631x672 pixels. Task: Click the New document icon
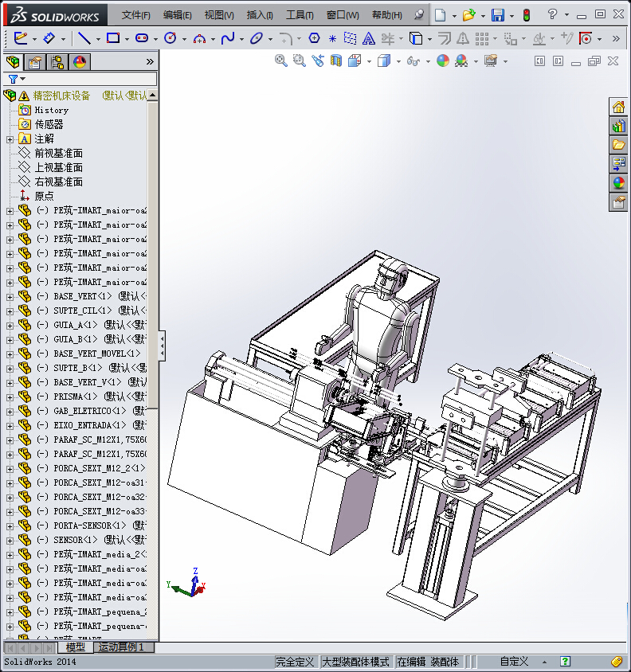pos(440,15)
